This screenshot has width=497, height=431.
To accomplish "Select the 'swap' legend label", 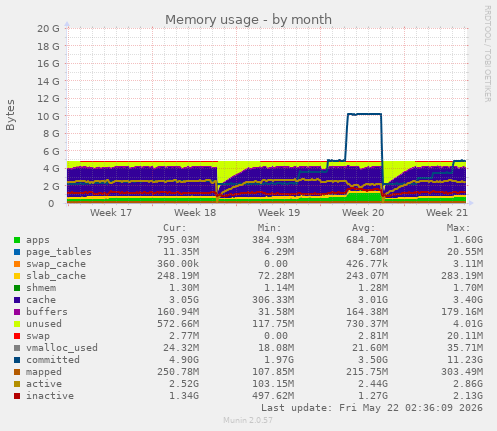I will [38, 336].
